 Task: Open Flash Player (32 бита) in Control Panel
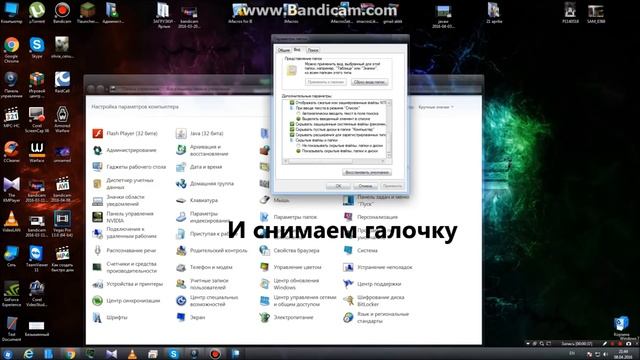(x=125, y=133)
